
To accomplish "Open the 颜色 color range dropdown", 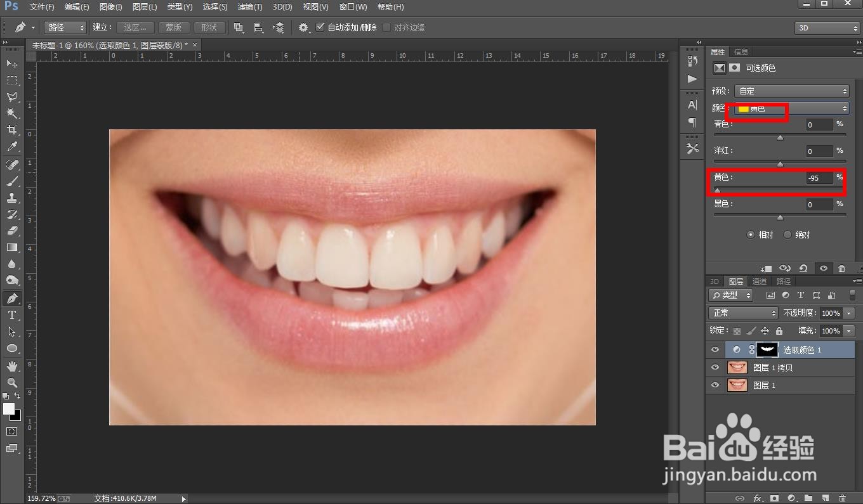I will coord(792,108).
